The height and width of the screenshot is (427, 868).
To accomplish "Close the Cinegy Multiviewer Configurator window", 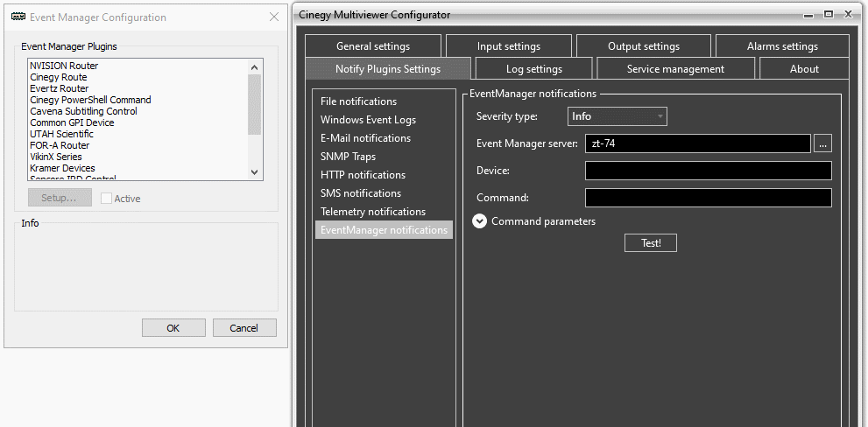I will [x=848, y=15].
